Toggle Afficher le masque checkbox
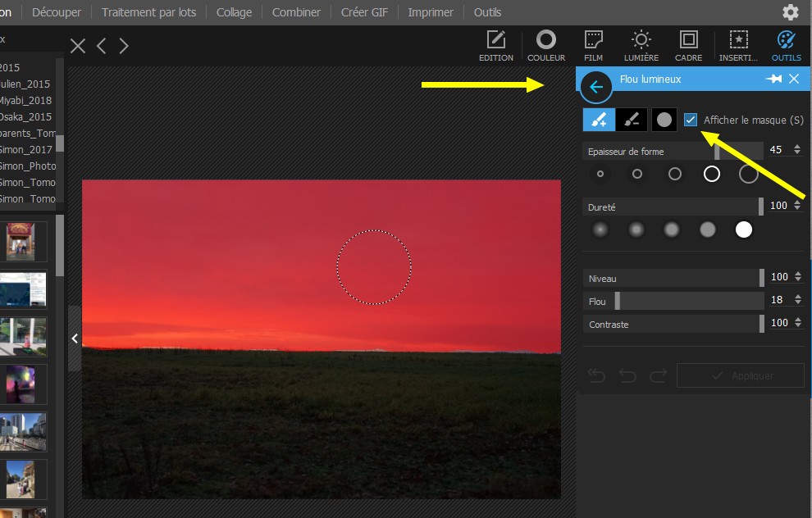The height and width of the screenshot is (518, 812). [691, 120]
